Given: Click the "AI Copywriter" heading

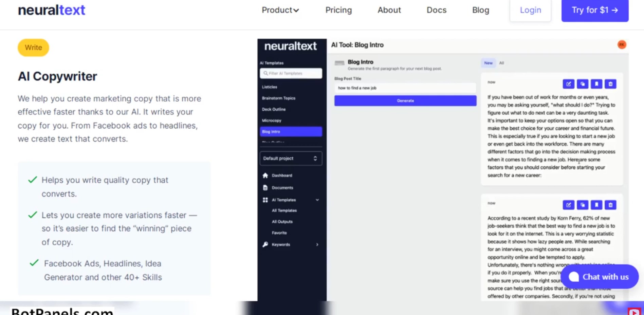Looking at the screenshot, I should [x=57, y=76].
